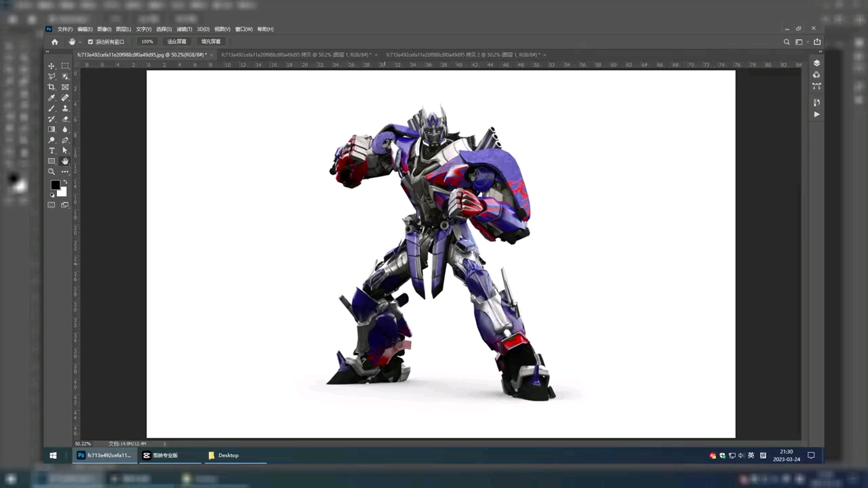Switch to the 拷贝 2 document tab
Image resolution: width=868 pixels, height=488 pixels.
click(x=462, y=54)
